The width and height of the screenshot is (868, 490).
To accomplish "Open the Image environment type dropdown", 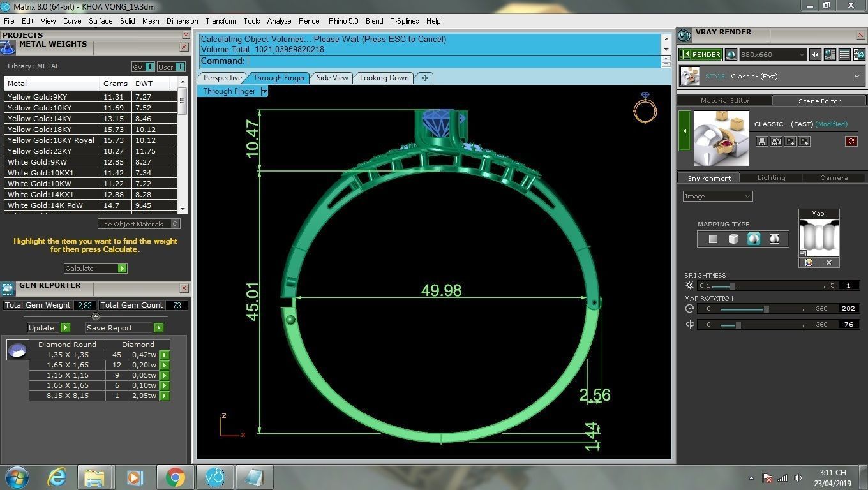I will click(x=718, y=197).
